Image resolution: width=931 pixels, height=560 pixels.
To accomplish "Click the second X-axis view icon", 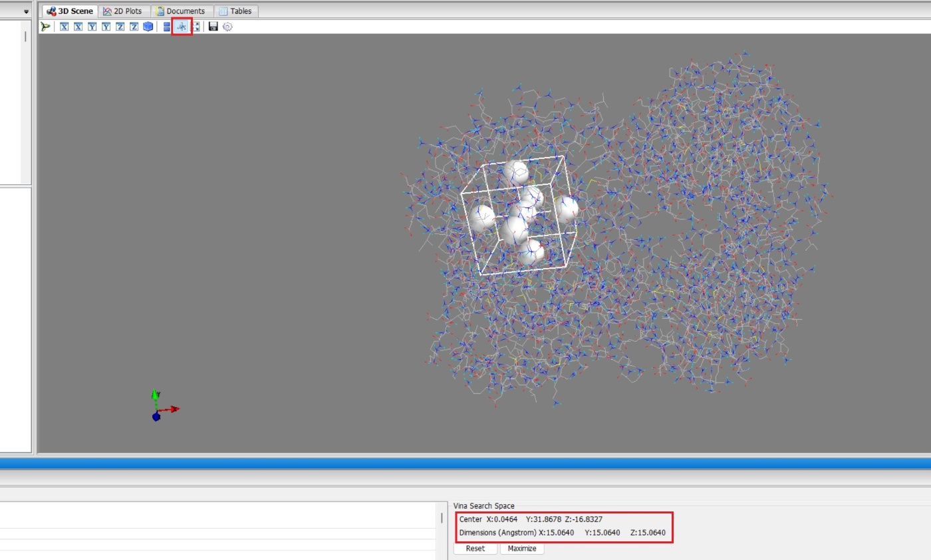I will tap(78, 27).
